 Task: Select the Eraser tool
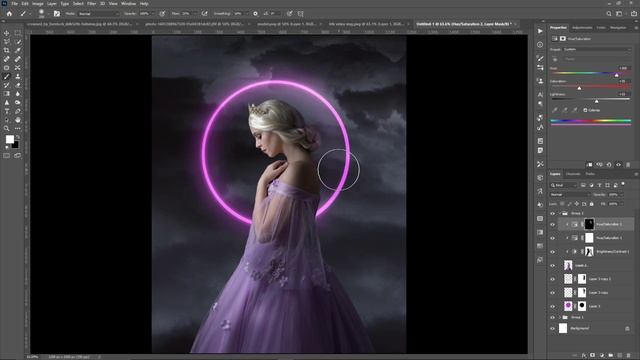[x=18, y=85]
